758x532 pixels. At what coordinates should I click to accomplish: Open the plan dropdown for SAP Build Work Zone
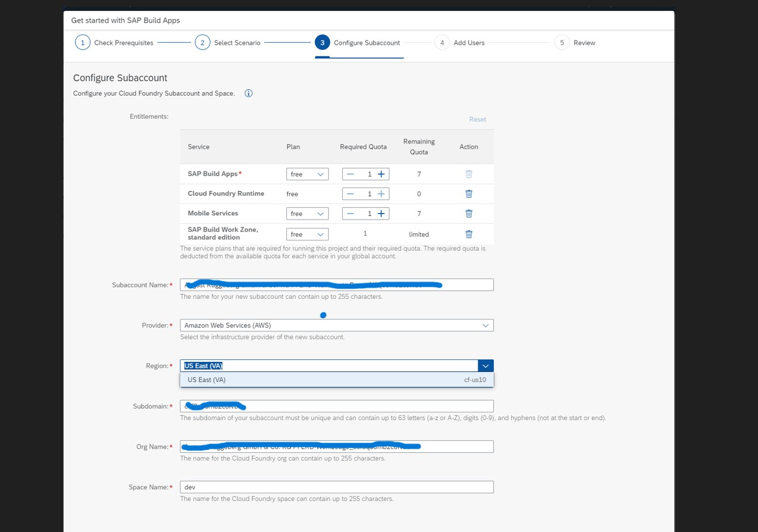(x=307, y=234)
